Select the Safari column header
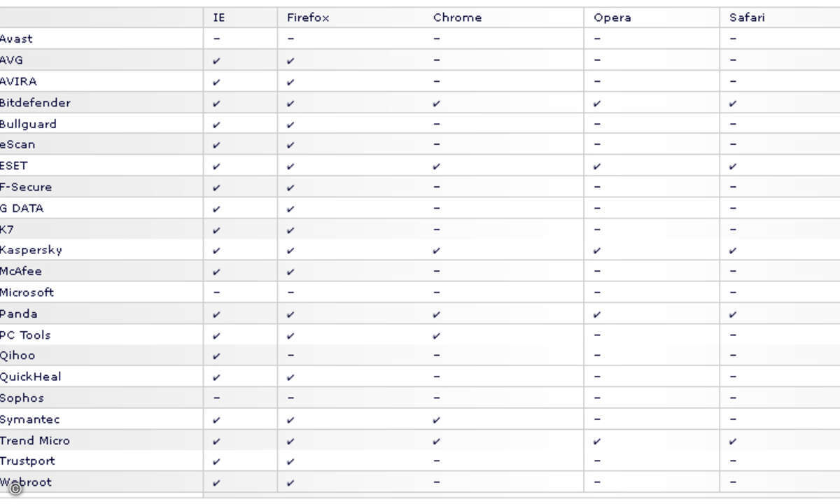This screenshot has height=504, width=840. point(747,17)
